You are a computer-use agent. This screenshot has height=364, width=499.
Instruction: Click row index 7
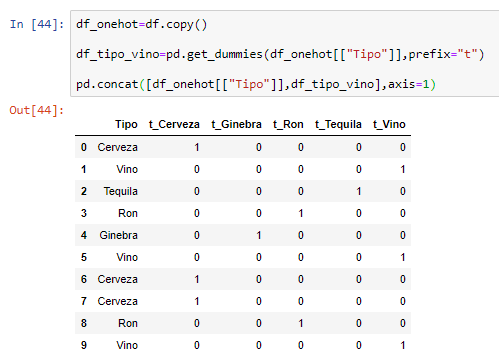pos(84,301)
